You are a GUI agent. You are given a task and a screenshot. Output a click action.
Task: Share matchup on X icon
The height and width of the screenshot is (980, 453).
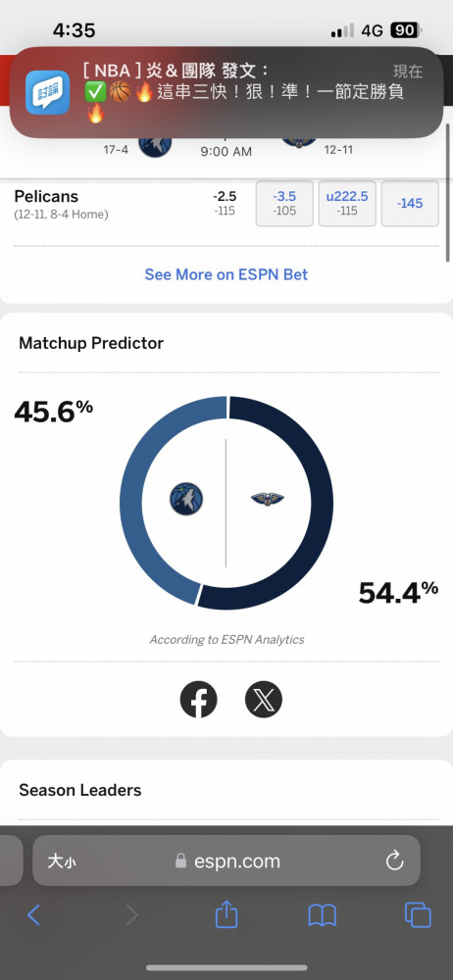pyautogui.click(x=264, y=700)
